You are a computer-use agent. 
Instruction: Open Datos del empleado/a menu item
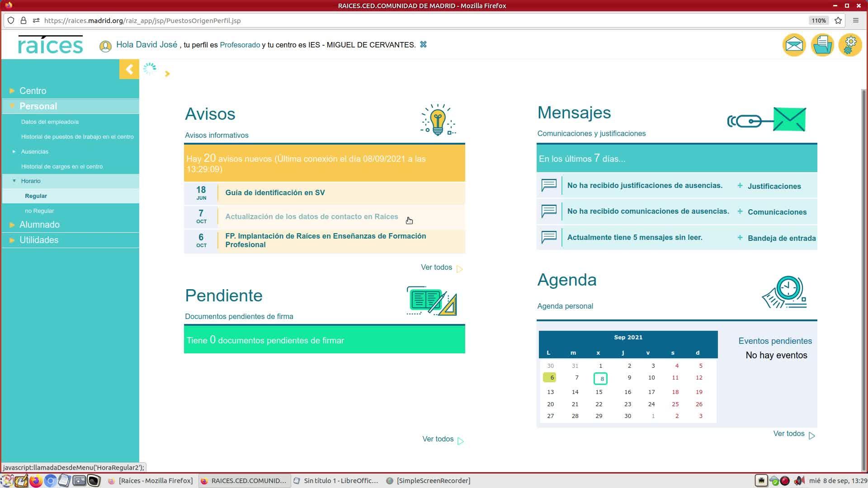(x=50, y=122)
